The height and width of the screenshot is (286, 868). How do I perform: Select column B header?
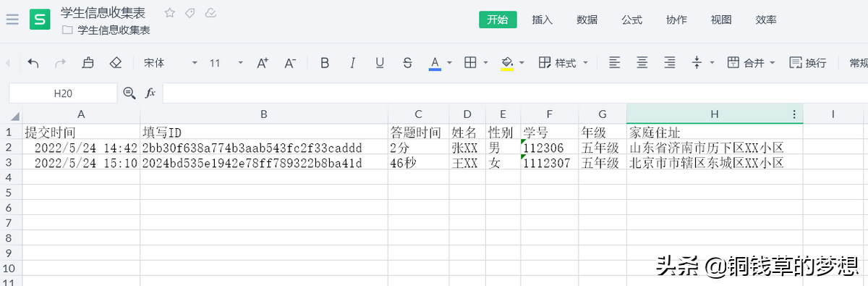(264, 114)
